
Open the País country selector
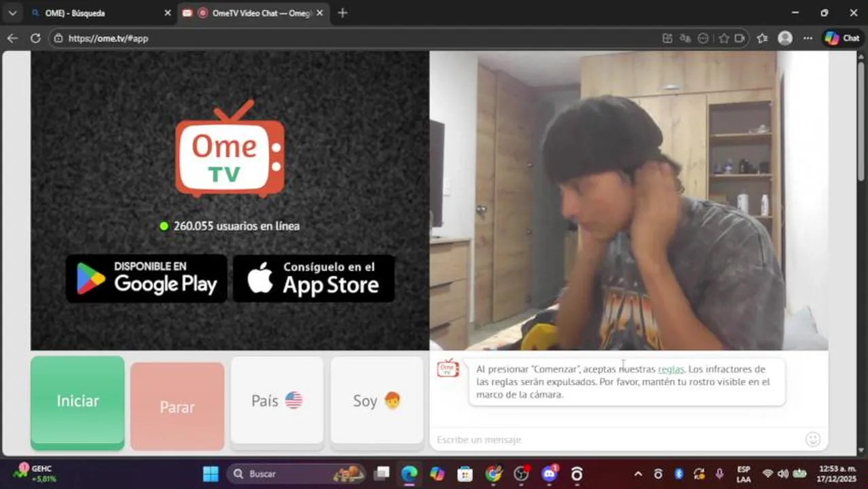click(277, 401)
